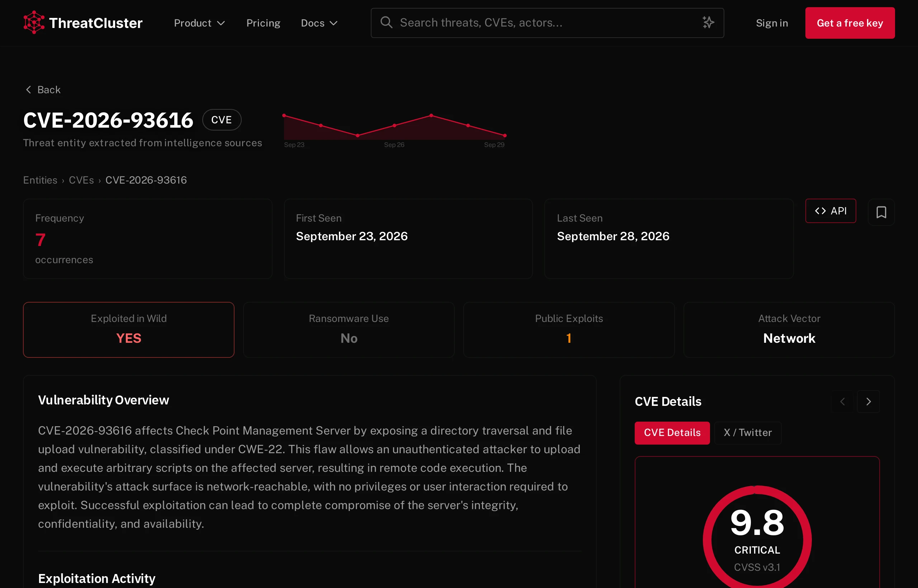The height and width of the screenshot is (588, 918).
Task: Open the Pricing page
Action: pyautogui.click(x=263, y=23)
